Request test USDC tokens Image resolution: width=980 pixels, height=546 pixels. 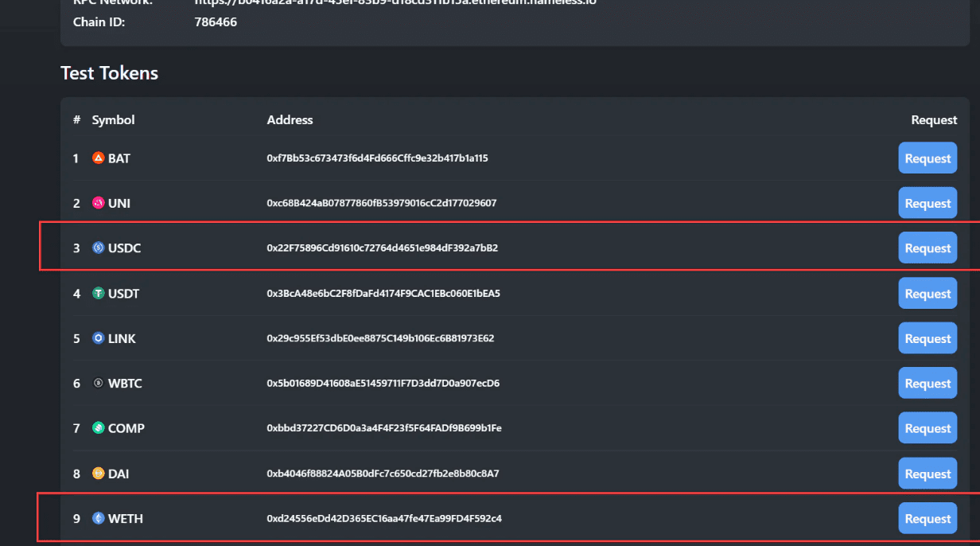click(927, 248)
